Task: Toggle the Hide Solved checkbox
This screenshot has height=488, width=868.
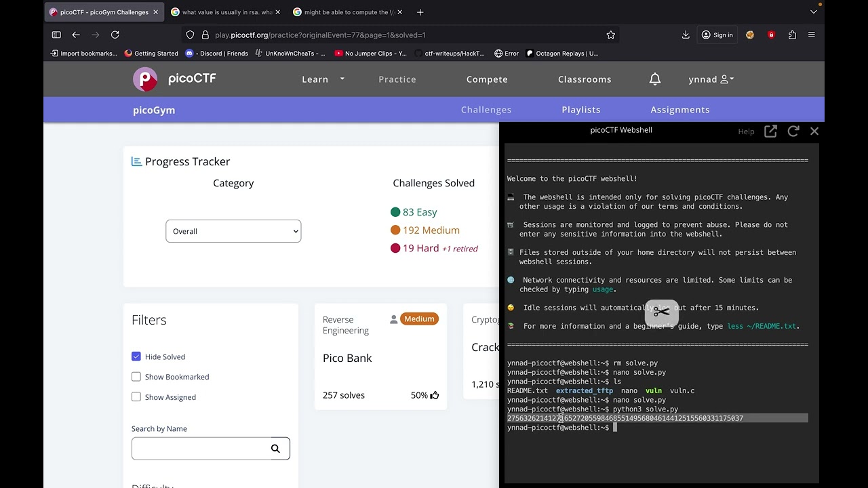Action: point(136,357)
